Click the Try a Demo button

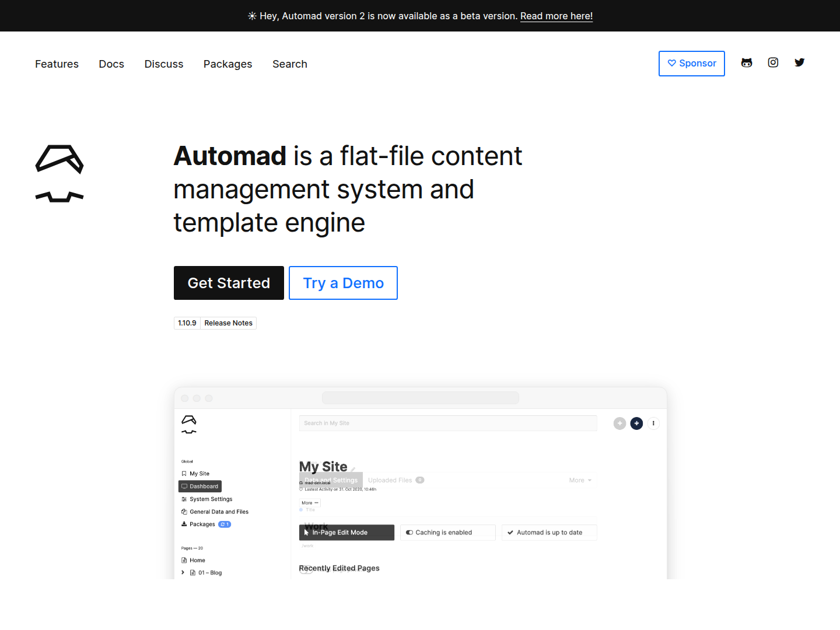tap(343, 283)
